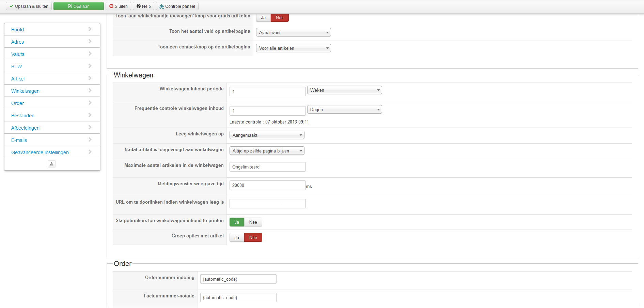Viewport: 644px width, 308px height.
Task: Select Nee for gratis artikelen knop
Action: pyautogui.click(x=280, y=17)
